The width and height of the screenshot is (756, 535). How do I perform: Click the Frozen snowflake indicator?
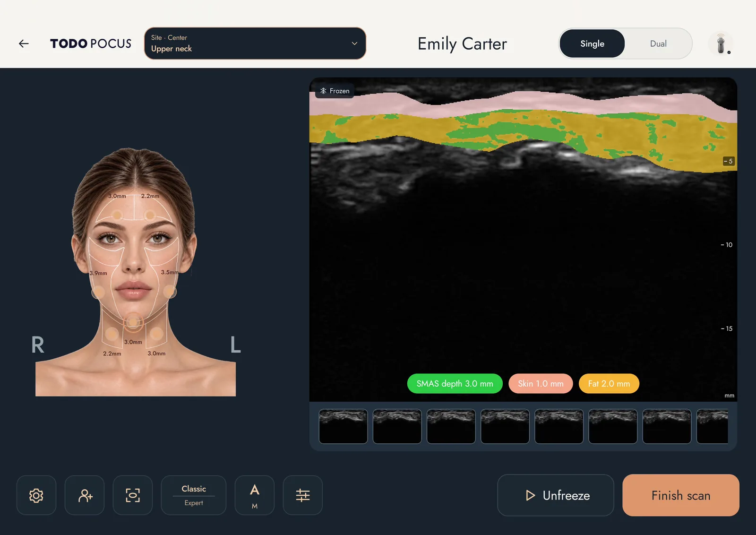coord(335,91)
